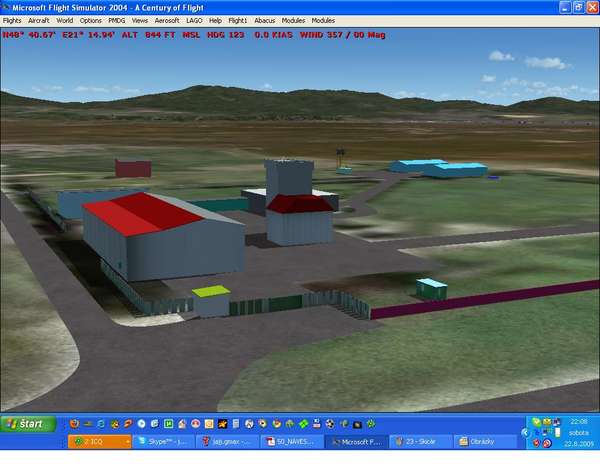Screen dimensions: 600x469
Task: Click the orange square quick launch icon
Action: tap(209, 424)
